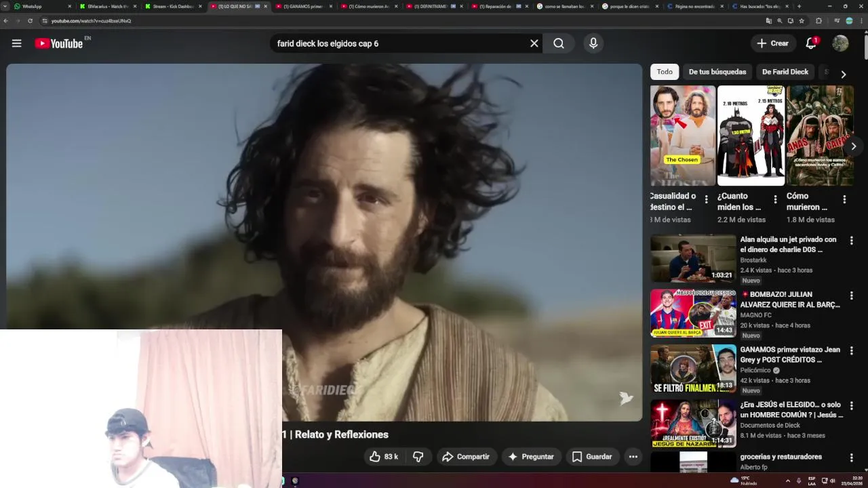868x488 pixels.
Task: Open the clock showing 22:20
Action: [851, 481]
